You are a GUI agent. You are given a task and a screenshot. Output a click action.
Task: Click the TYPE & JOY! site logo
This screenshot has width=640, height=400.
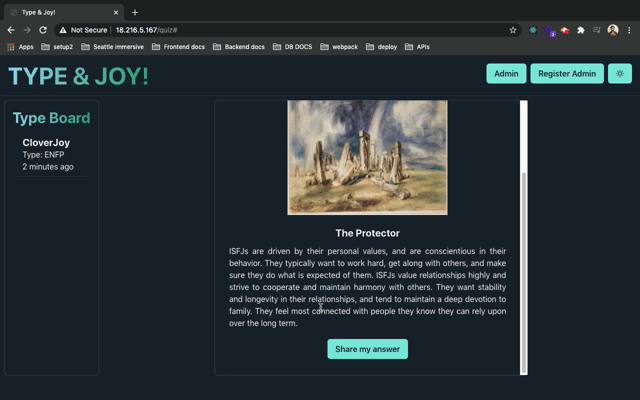pyautogui.click(x=78, y=76)
